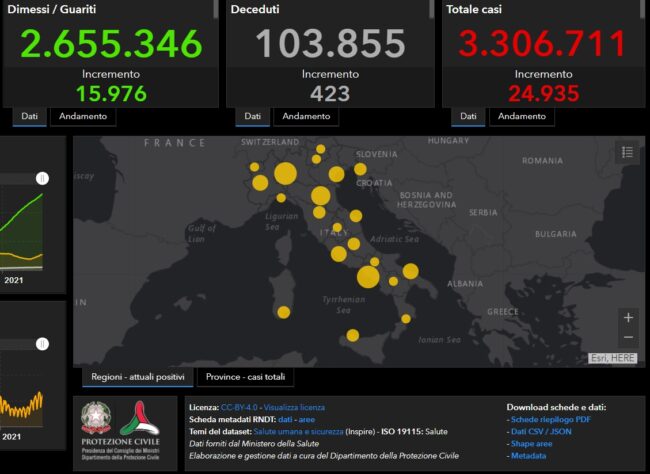Click the Deceduti panel scrollbar
Viewport: 650px width, 474px height.
tap(432, 9)
